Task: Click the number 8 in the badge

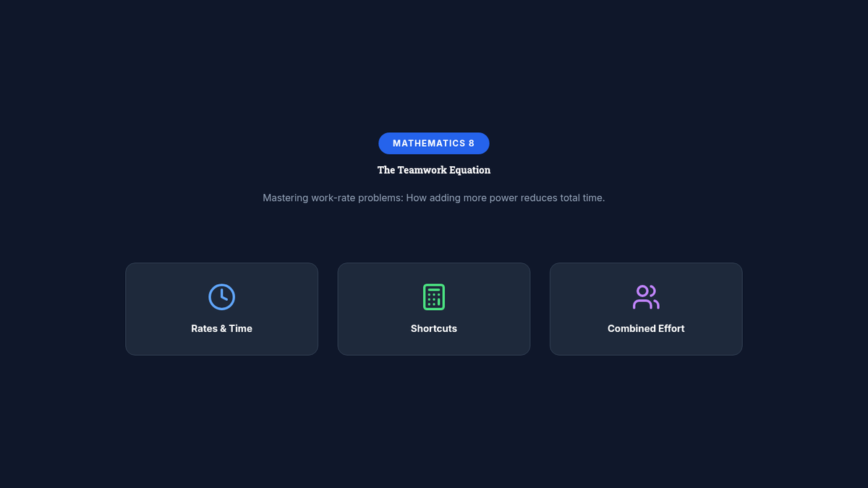Action: tap(472, 143)
